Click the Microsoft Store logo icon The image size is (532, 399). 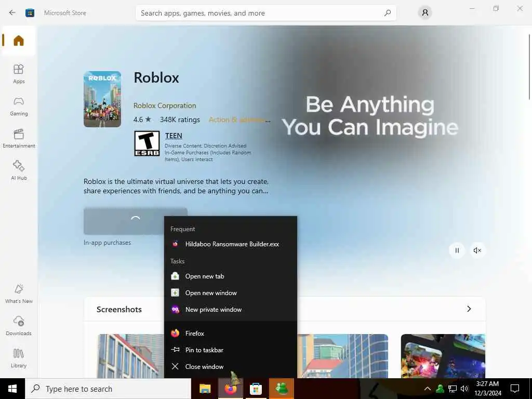click(x=30, y=13)
